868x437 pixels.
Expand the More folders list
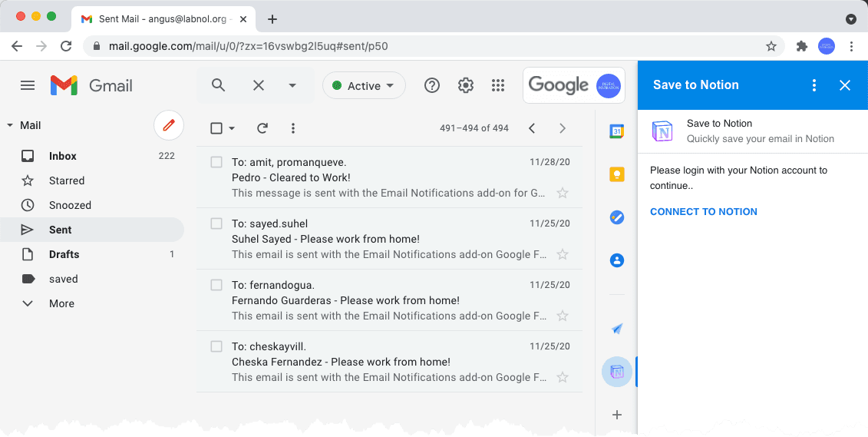(x=92, y=303)
